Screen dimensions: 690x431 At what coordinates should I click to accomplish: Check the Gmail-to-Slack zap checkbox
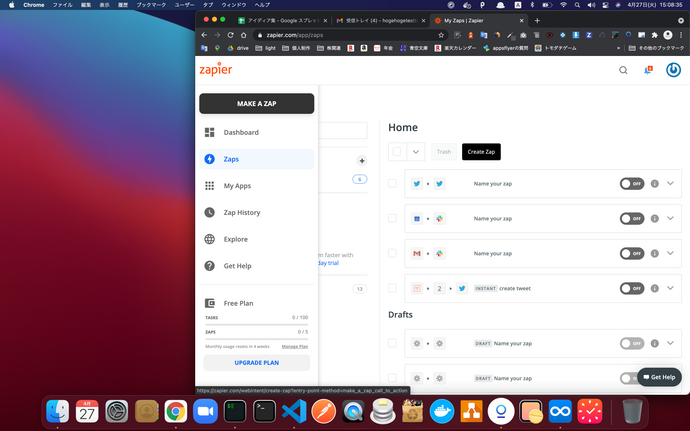(x=392, y=254)
